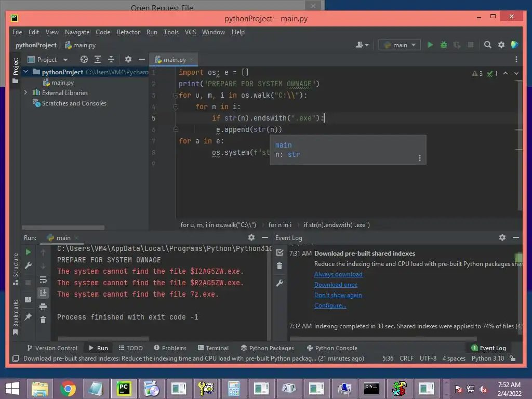Click the Download once link
Viewport: 532px width, 399px height.
[336, 285]
